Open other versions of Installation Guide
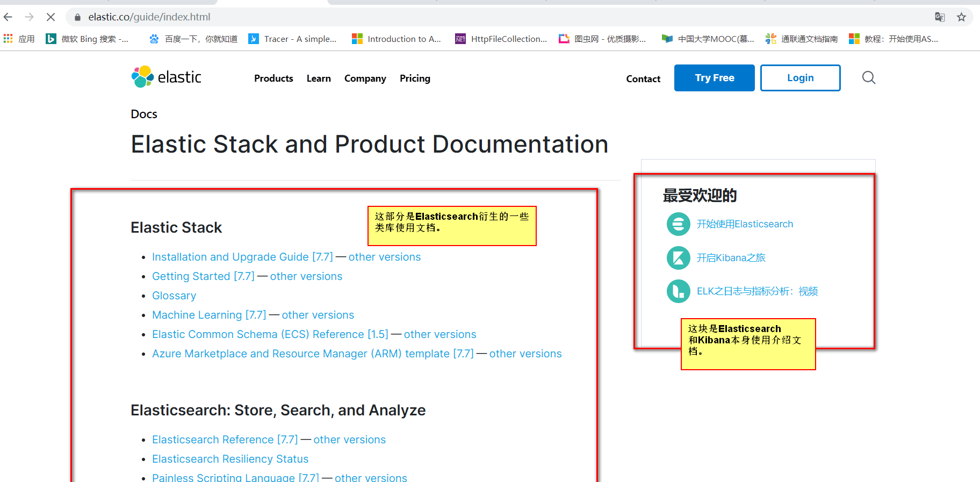Screen dimensions: 980x482 click(385, 257)
